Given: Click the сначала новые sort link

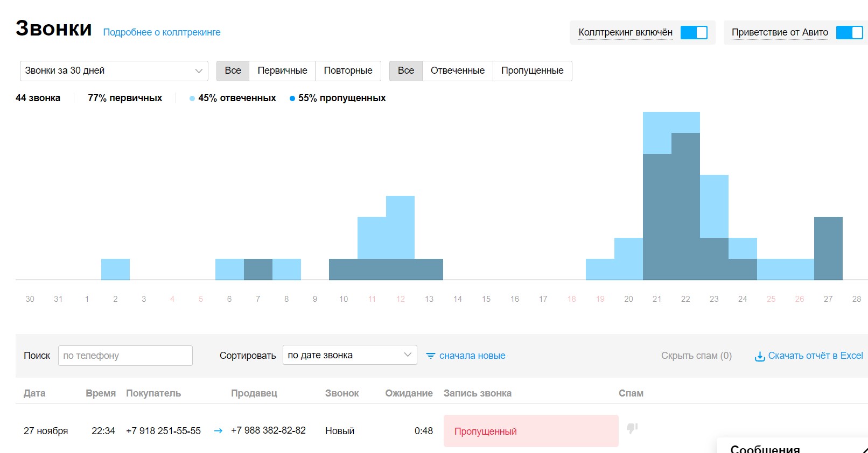Looking at the screenshot, I should coord(472,356).
